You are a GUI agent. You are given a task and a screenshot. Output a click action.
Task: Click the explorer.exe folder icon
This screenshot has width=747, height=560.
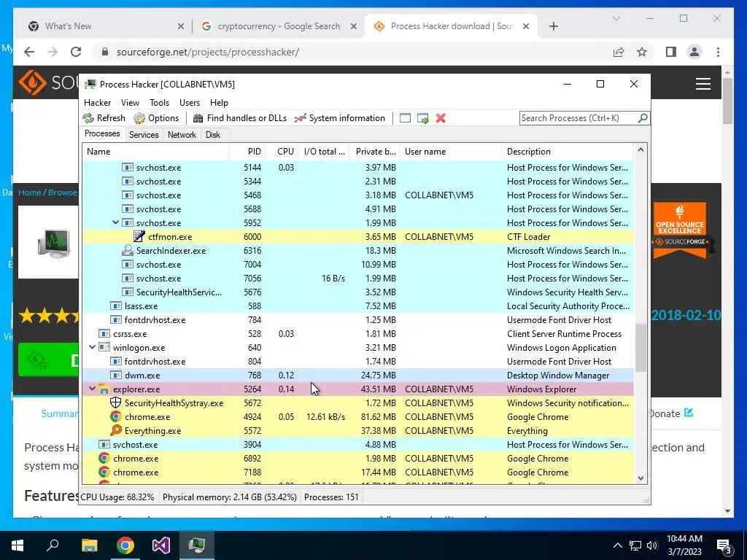[x=104, y=389]
